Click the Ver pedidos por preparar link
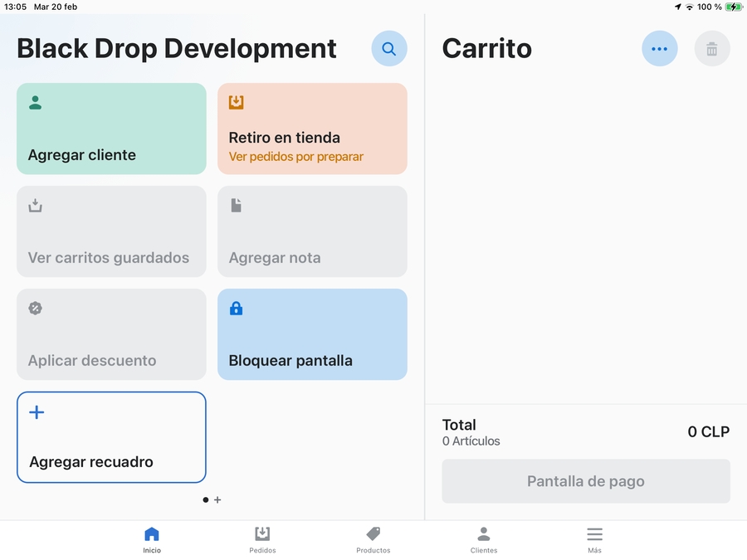The image size is (747, 560). [x=296, y=157]
